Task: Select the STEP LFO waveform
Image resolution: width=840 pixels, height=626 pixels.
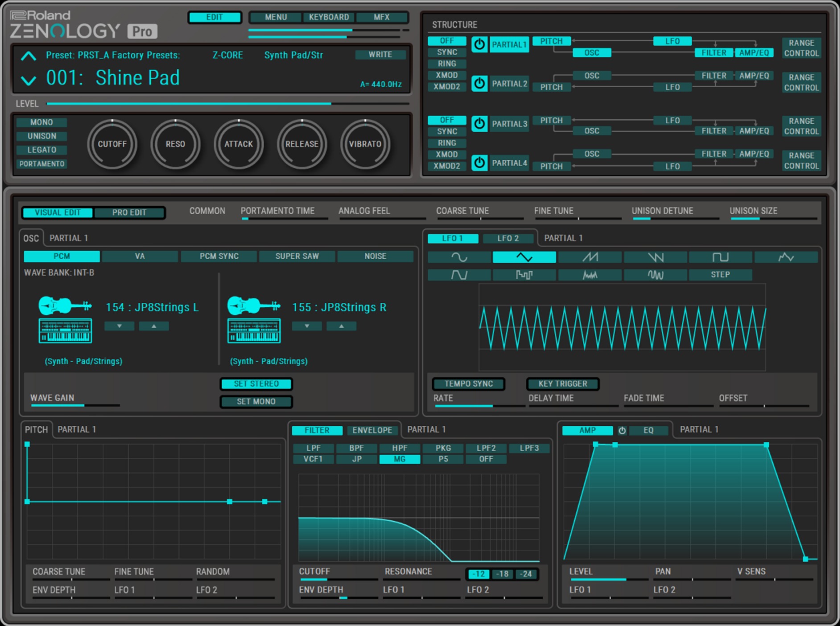Action: (721, 274)
